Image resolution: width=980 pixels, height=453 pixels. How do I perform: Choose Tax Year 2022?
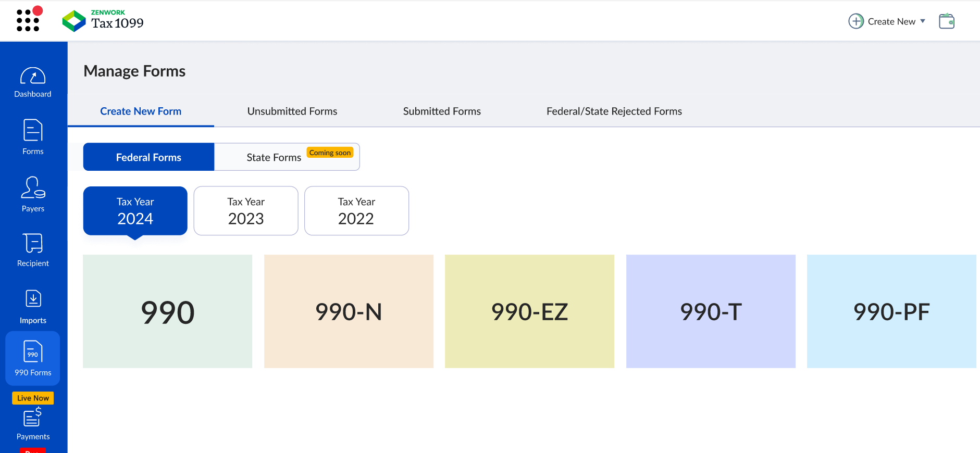tap(356, 211)
